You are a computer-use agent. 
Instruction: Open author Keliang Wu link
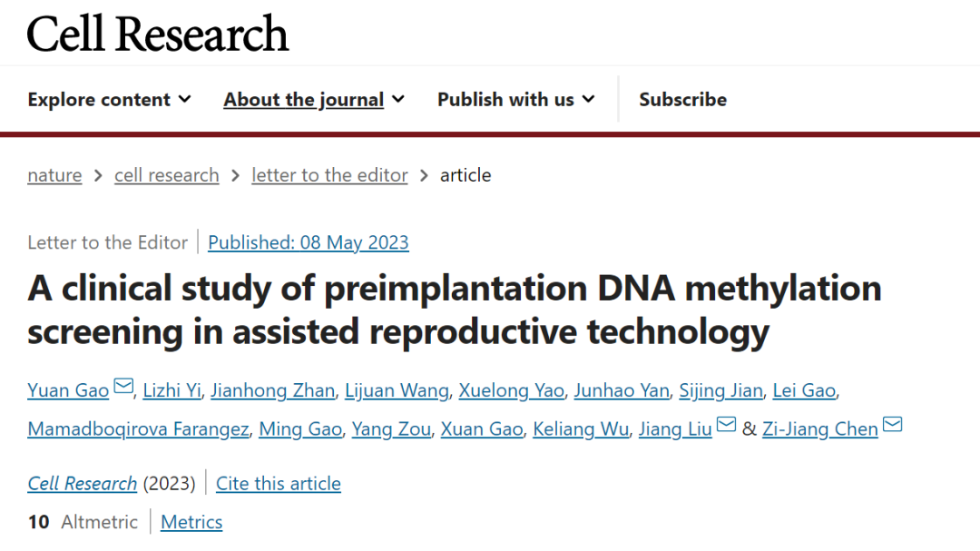(x=581, y=429)
